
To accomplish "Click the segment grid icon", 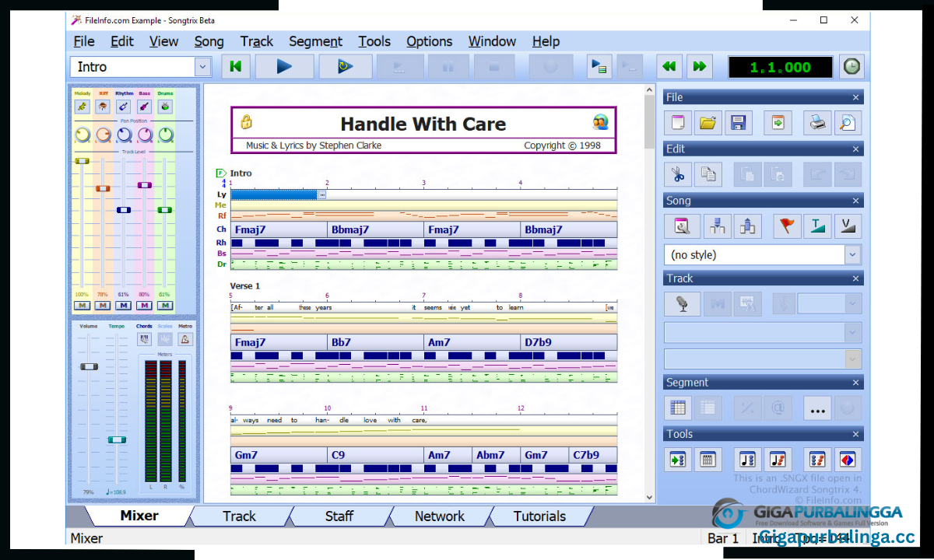I will 678,408.
